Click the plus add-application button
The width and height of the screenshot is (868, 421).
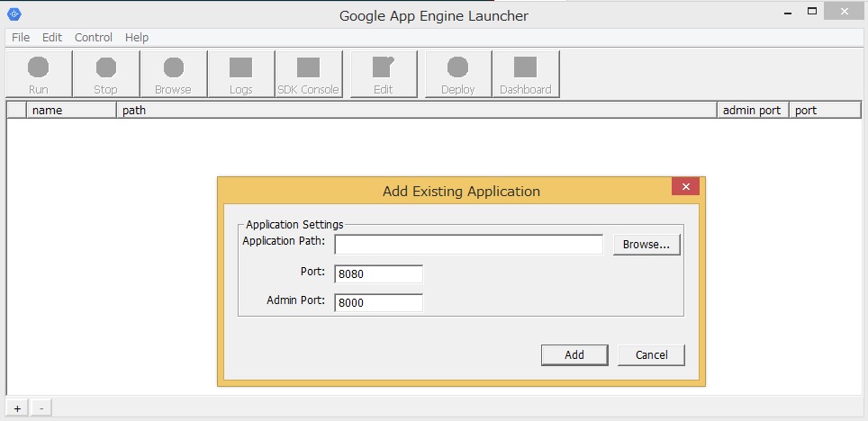coord(17,408)
